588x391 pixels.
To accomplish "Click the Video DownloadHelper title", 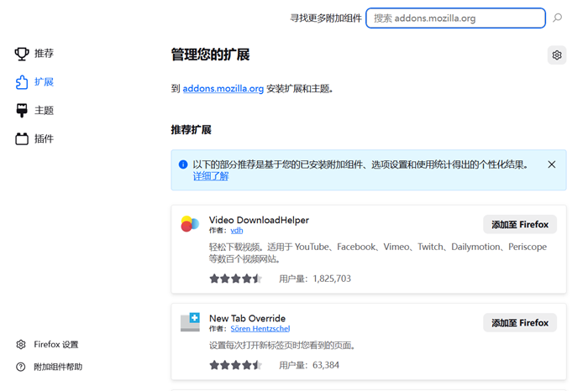I will point(259,220).
